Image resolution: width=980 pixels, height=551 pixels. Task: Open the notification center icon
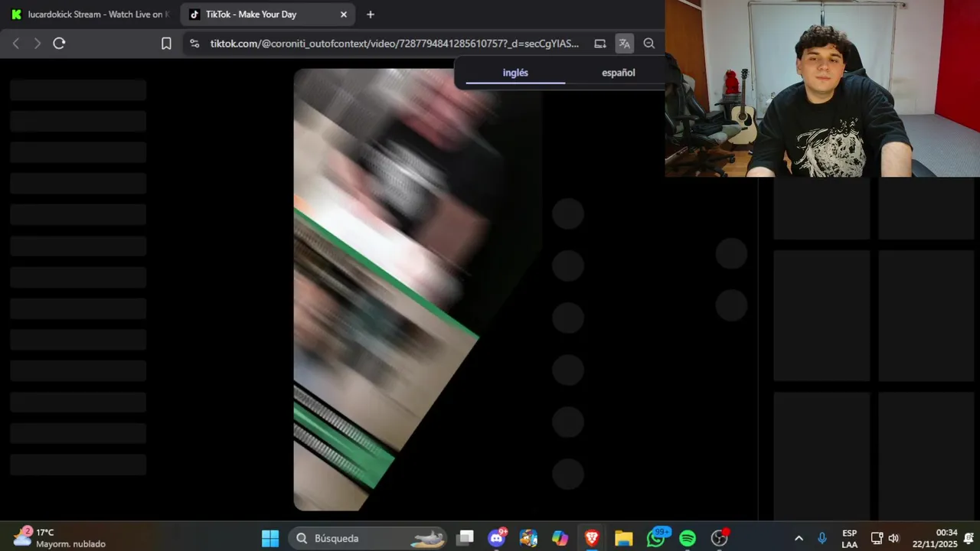coord(969,538)
